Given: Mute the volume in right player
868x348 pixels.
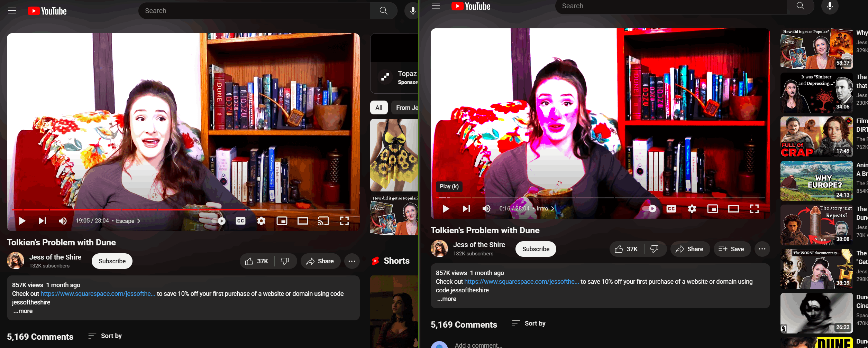Looking at the screenshot, I should (x=486, y=209).
